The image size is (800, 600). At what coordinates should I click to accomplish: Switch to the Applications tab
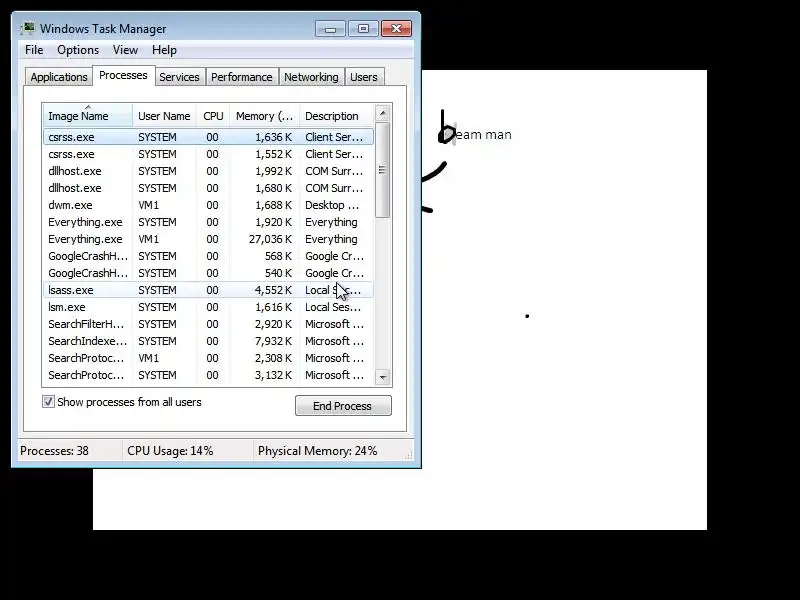(59, 77)
